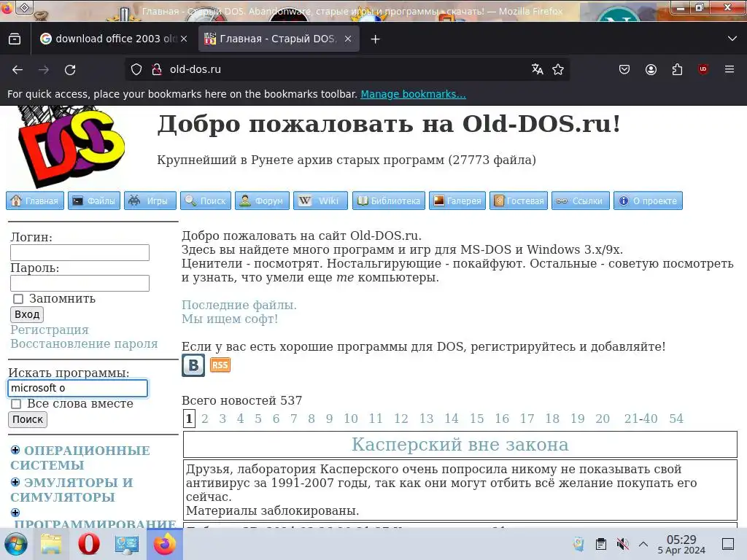747x560 pixels.
Task: Go to news page 2
Action: point(205,419)
